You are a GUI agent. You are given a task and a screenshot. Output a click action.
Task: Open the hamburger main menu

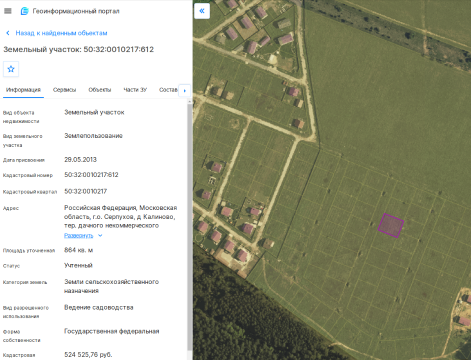coord(8,11)
